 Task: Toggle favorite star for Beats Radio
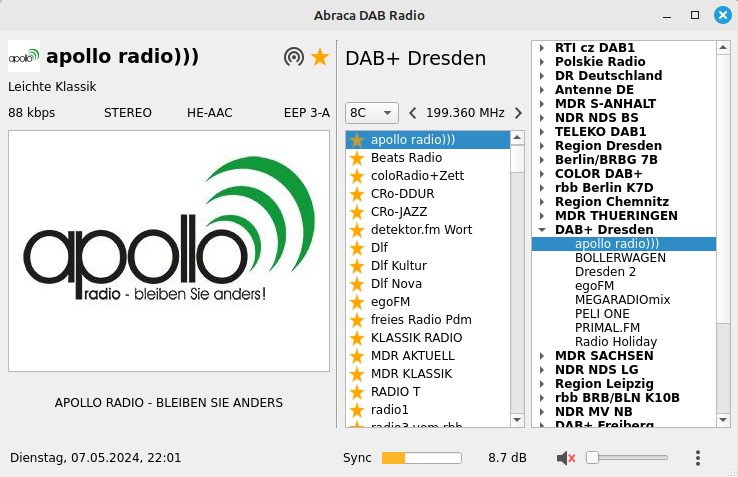357,158
